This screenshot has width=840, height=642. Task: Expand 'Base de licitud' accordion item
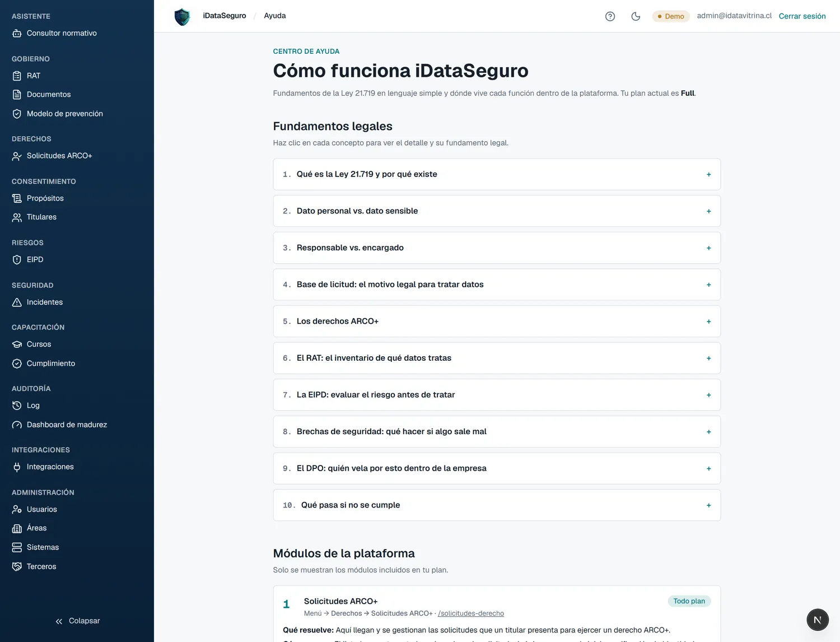pos(497,285)
